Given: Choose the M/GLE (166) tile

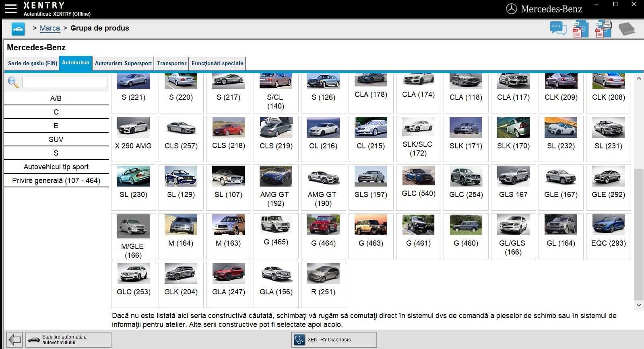Looking at the screenshot, I should [133, 236].
